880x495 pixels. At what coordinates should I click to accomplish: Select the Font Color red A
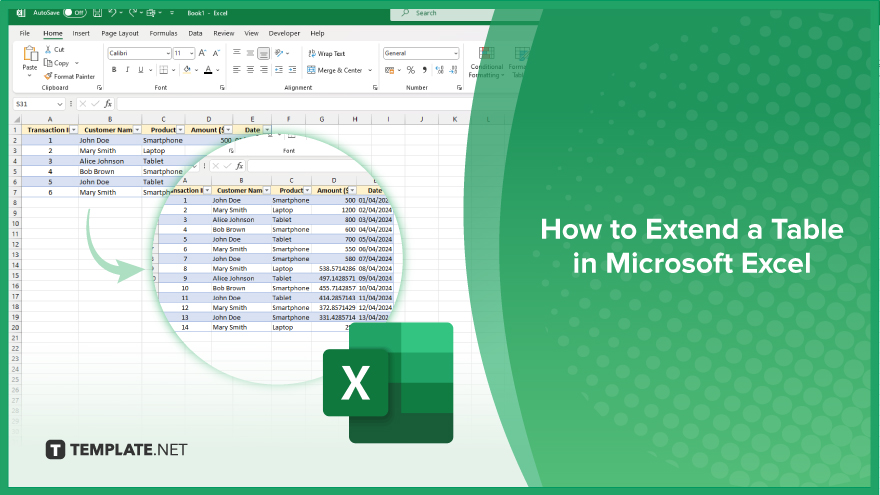(208, 70)
